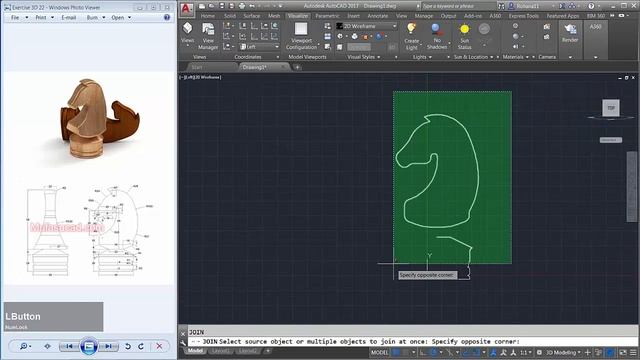Open the zoom magnifier dropdown in Photo Viewer
The height and width of the screenshot is (360, 640).
coord(25,347)
